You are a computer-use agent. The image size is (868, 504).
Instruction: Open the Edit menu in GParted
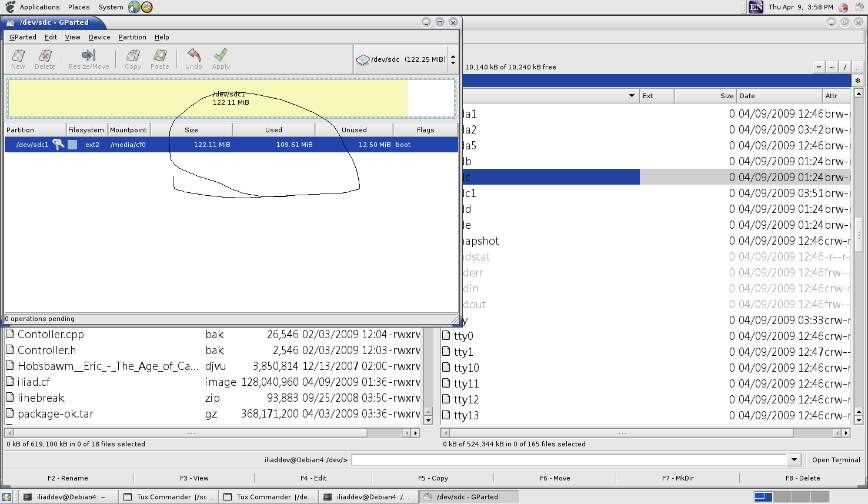point(51,37)
